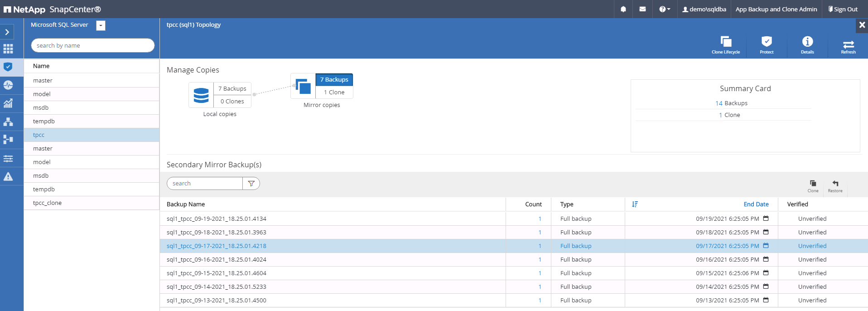Expand the left navigation sidebar
Screen dimensions: 868x311
[7, 32]
